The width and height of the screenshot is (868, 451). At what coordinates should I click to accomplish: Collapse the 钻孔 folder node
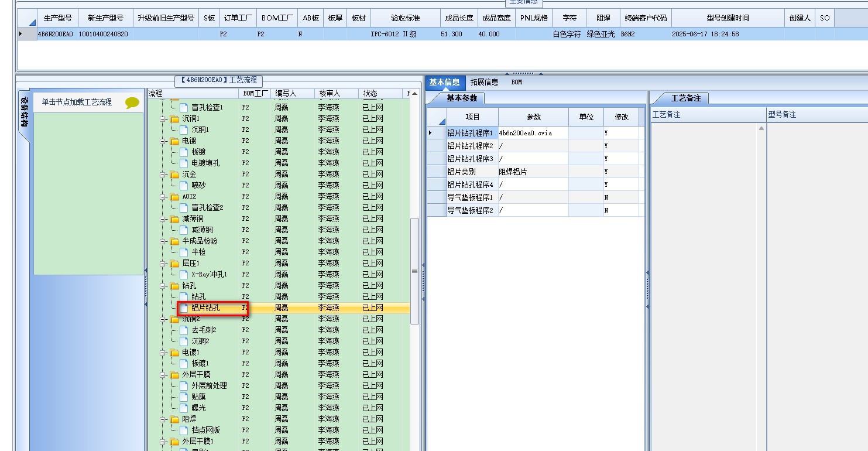pos(163,285)
